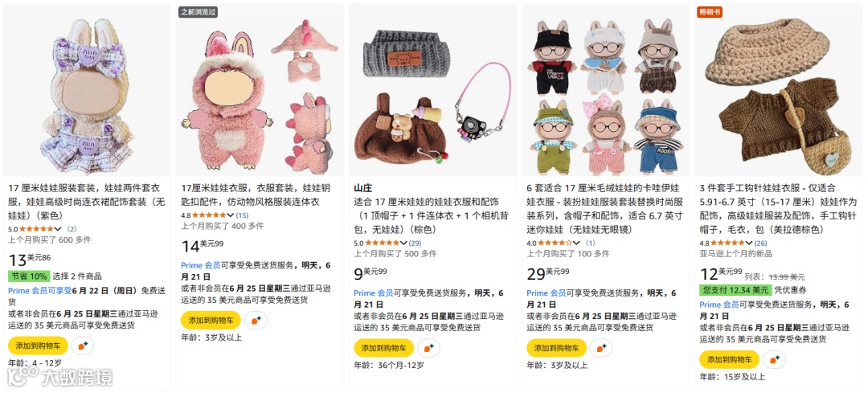Viewport: 868px width, 393px height.
Task: Click the Rufus AI icon beside the pink dinosaur costume
Action: point(256,320)
